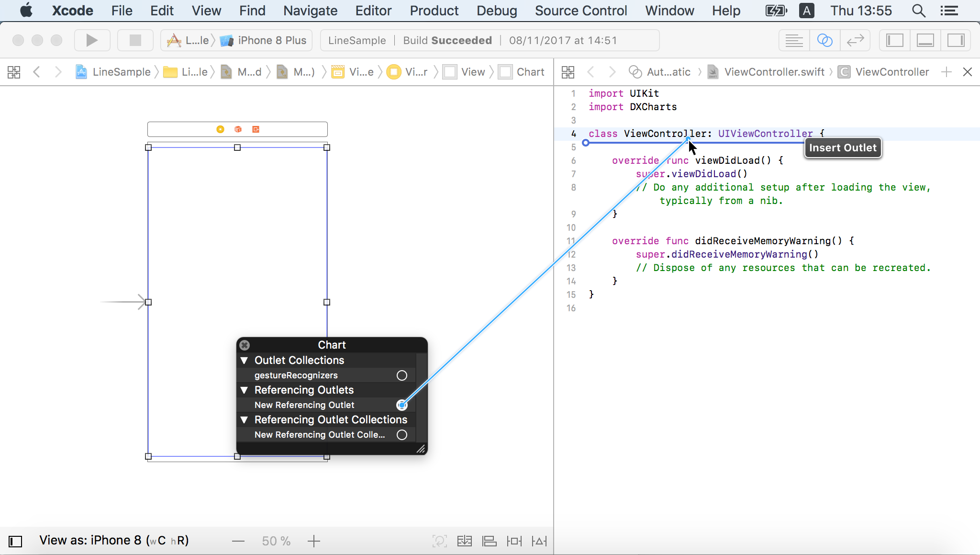Screen dimensions: 980x555
Task: Toggle the Navigator panel
Action: pos(894,40)
